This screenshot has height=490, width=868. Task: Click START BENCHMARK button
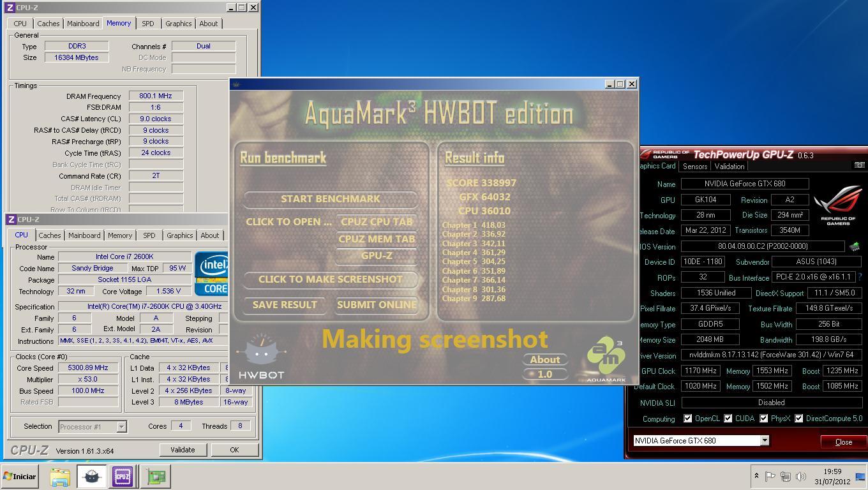(x=331, y=199)
